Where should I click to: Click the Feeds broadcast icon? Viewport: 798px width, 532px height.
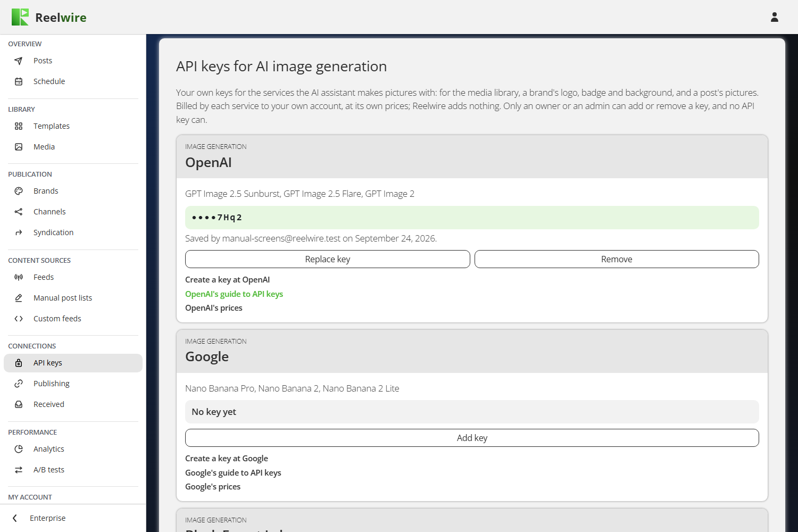19,277
